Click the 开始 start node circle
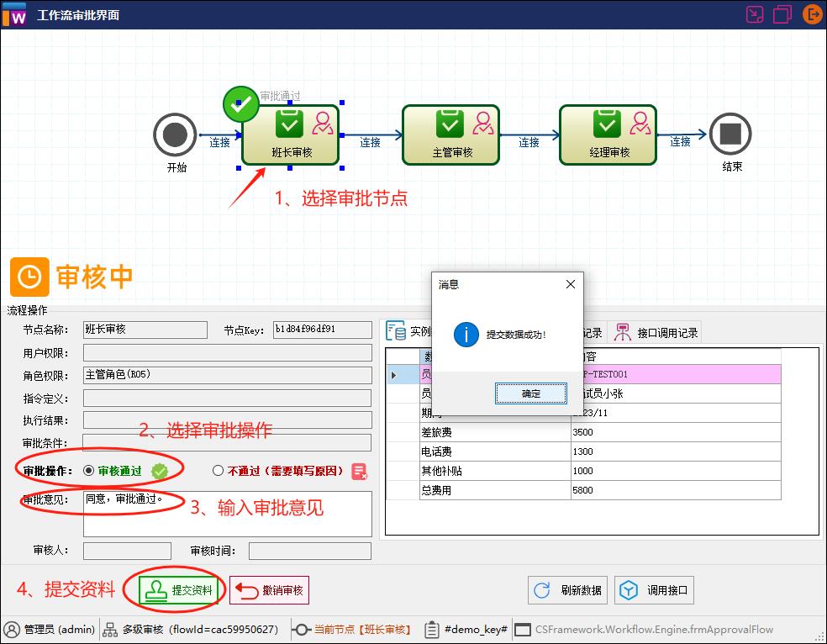The image size is (827, 644). click(175, 135)
